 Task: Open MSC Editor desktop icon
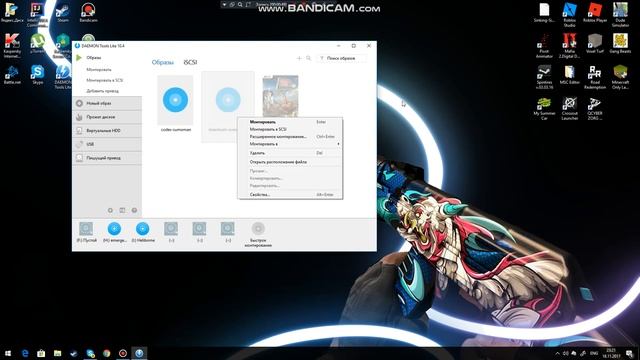click(569, 75)
